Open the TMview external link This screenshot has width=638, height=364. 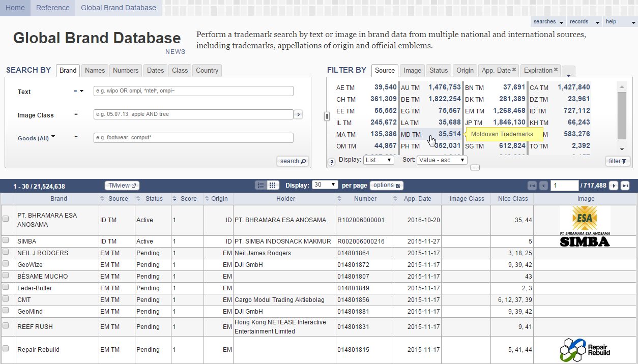tap(122, 186)
